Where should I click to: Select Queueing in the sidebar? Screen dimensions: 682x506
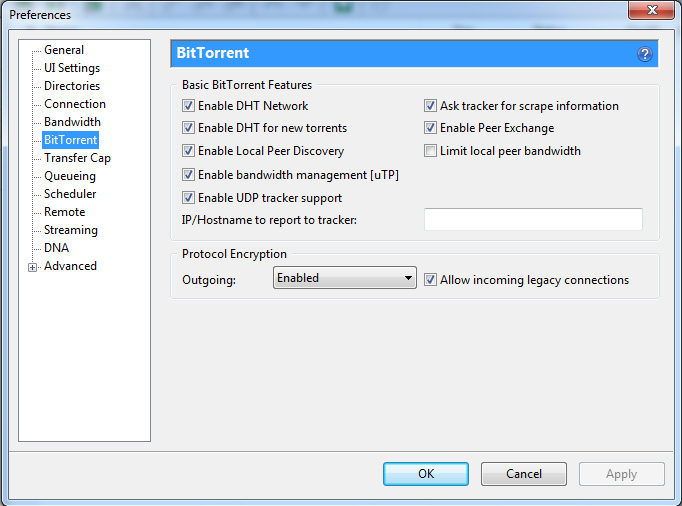tap(70, 176)
